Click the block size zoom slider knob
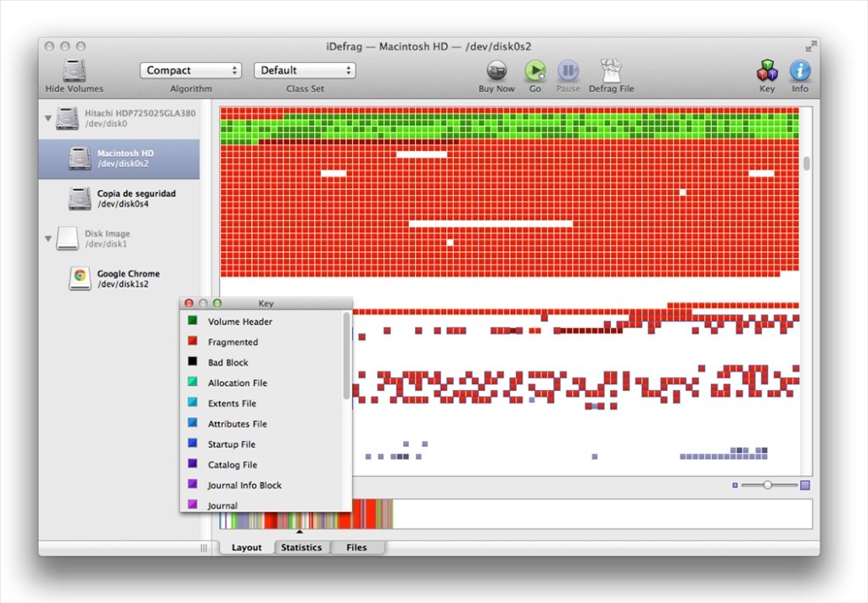Image resolution: width=868 pixels, height=603 pixels. click(767, 484)
